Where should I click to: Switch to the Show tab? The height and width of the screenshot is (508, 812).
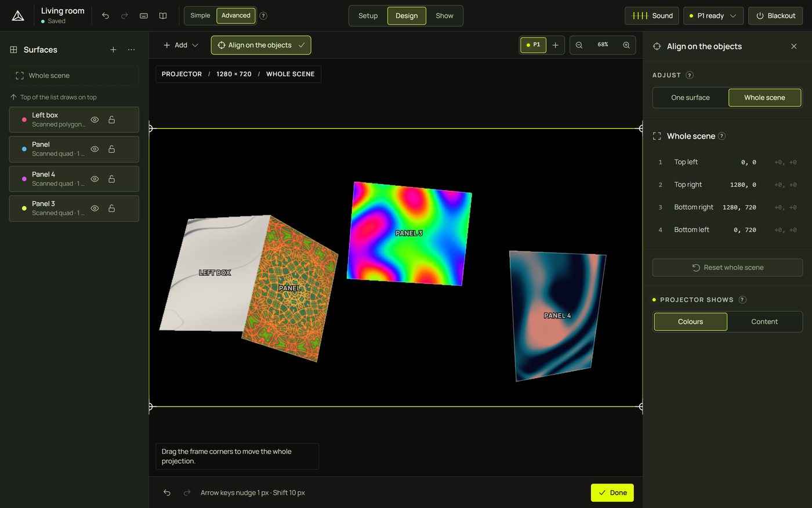(x=444, y=16)
